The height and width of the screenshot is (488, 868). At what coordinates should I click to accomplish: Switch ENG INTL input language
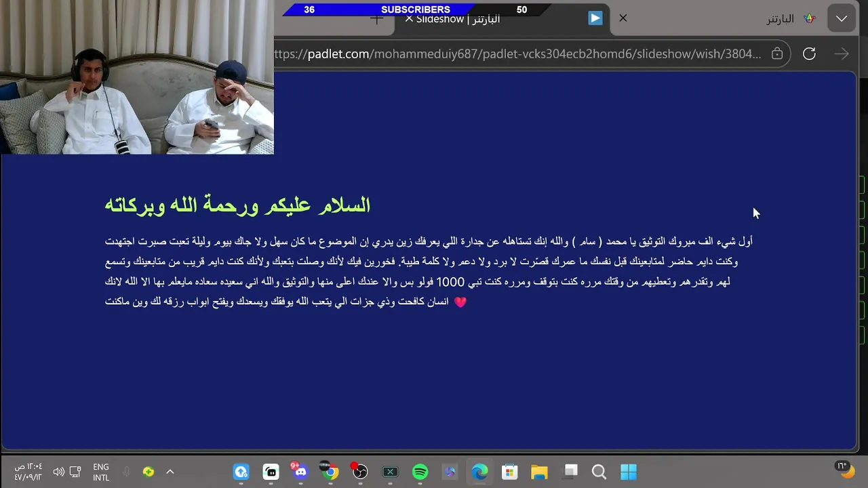coord(101,472)
